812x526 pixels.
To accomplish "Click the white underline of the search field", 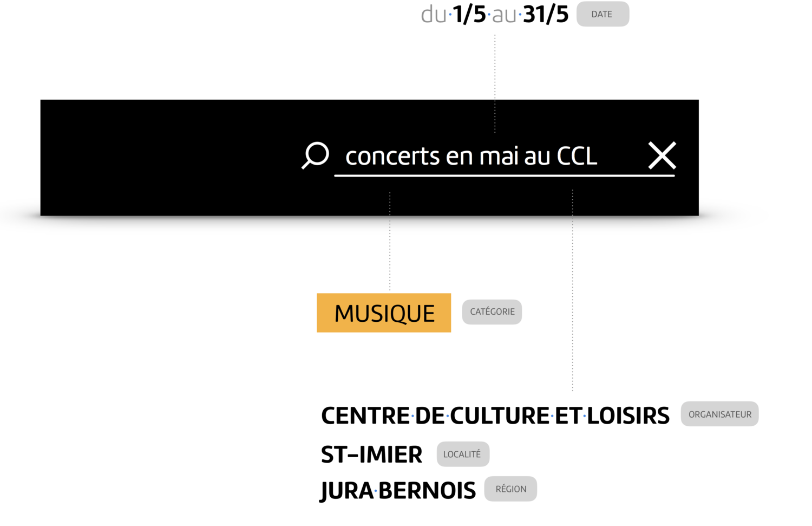I will (505, 176).
